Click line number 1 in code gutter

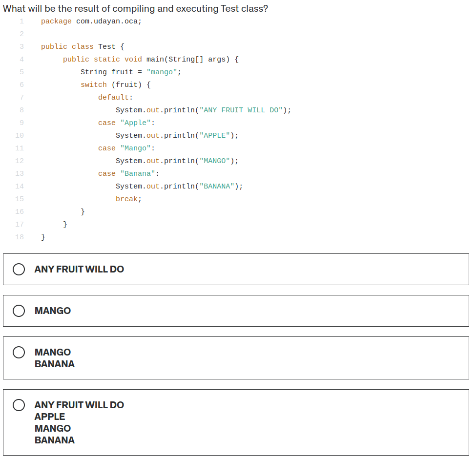click(x=21, y=21)
